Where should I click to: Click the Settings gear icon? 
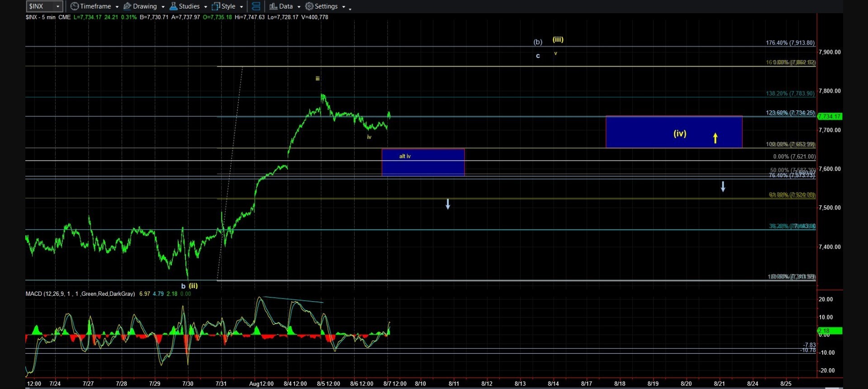tap(309, 6)
